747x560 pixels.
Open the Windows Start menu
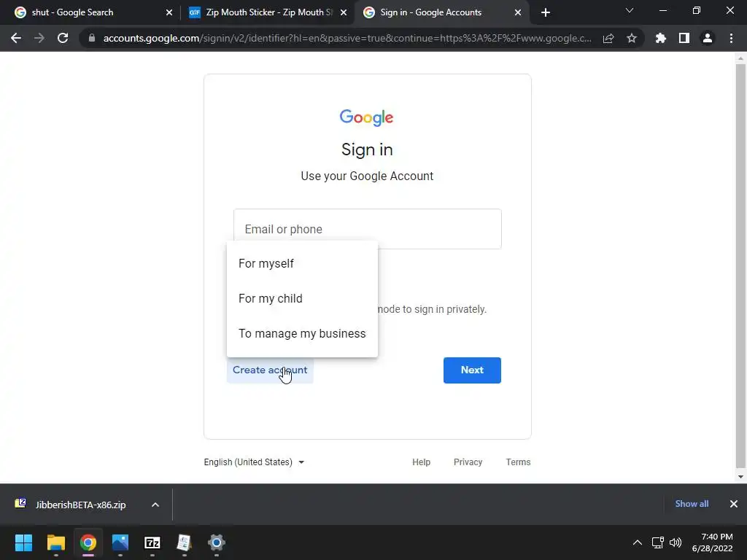(x=23, y=542)
